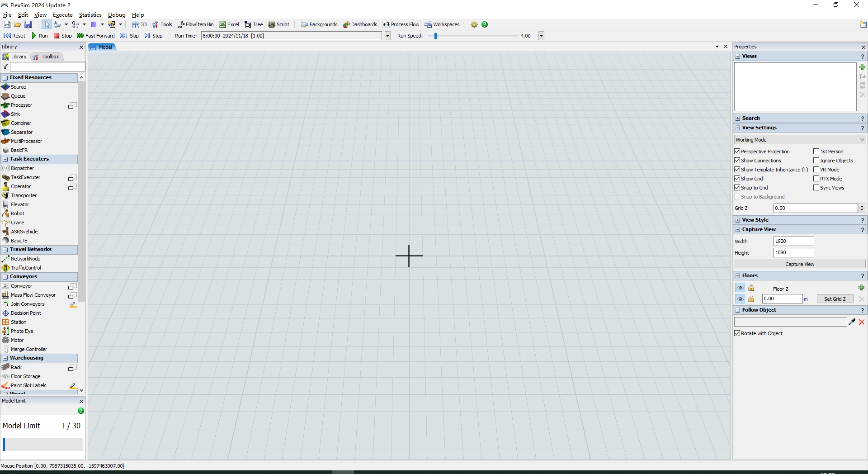Screen dimensions: 868x474
Task: Toggle Perspective Projection checkbox
Action: [x=737, y=152]
